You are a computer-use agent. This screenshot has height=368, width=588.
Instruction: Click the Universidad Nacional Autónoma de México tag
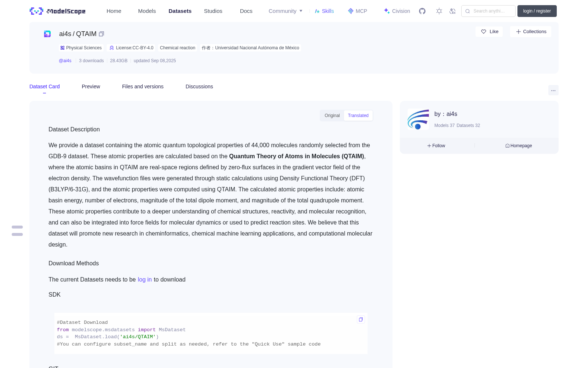(x=250, y=48)
